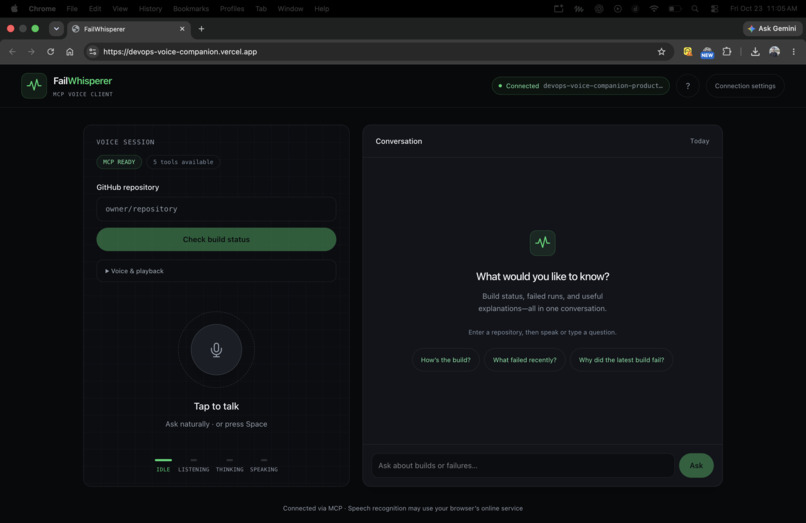Screen dimensions: 806x523
Task: Click the Connected status pill
Action: click(580, 86)
